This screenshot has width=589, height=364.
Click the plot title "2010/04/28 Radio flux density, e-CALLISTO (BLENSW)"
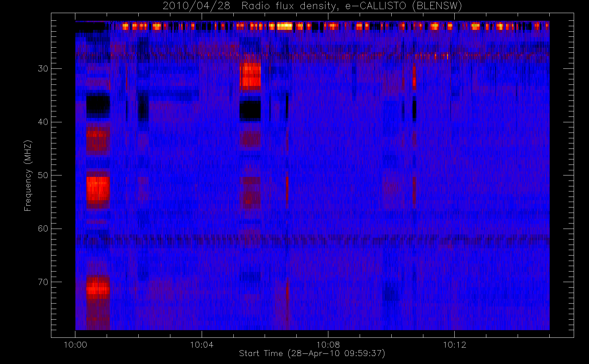coord(312,6)
